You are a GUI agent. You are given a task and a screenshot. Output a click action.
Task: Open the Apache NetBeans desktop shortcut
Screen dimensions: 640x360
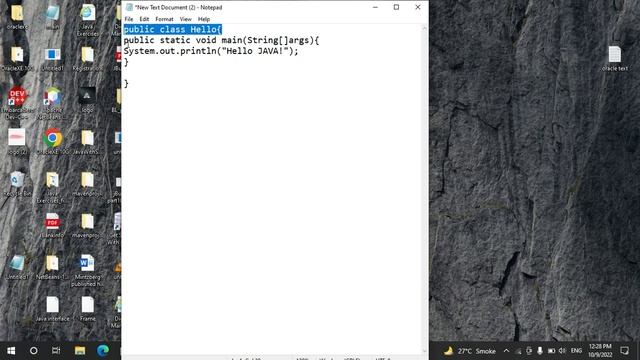click(52, 102)
